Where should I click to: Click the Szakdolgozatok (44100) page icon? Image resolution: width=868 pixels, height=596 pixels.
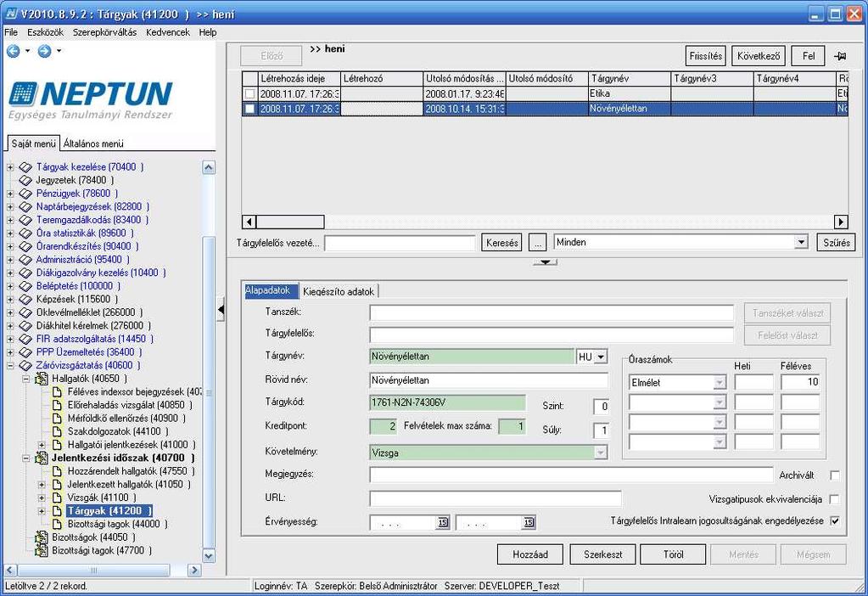tap(57, 431)
